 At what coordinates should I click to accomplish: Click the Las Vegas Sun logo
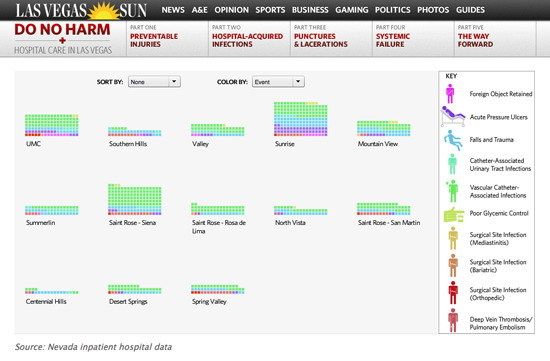point(81,10)
